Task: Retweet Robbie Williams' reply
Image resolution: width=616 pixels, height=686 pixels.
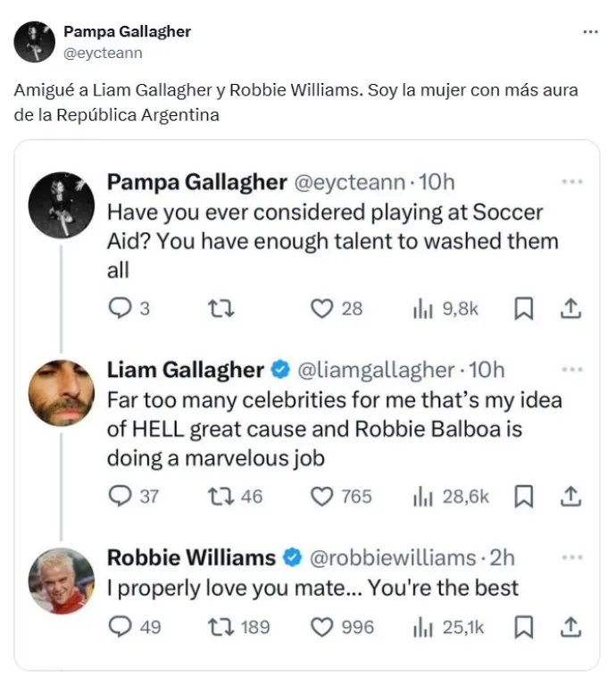Action: click(x=217, y=627)
